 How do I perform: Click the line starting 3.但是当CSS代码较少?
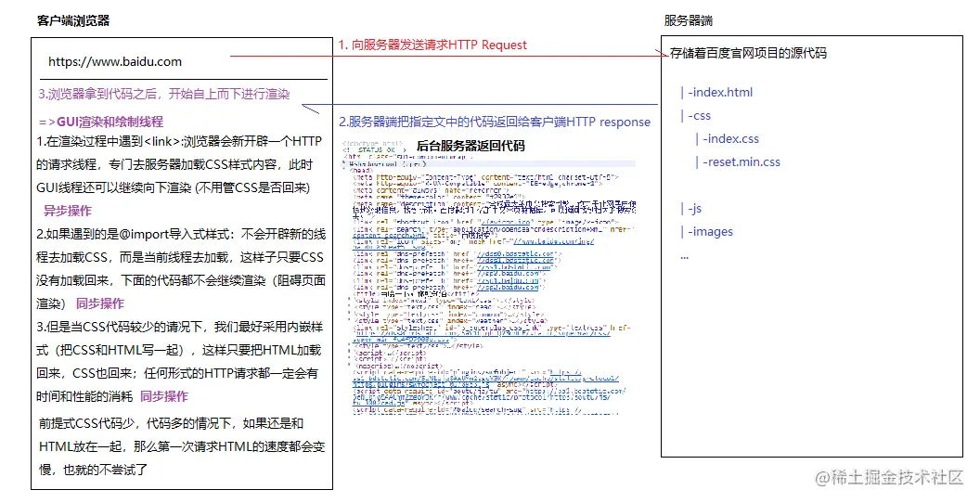[180, 327]
